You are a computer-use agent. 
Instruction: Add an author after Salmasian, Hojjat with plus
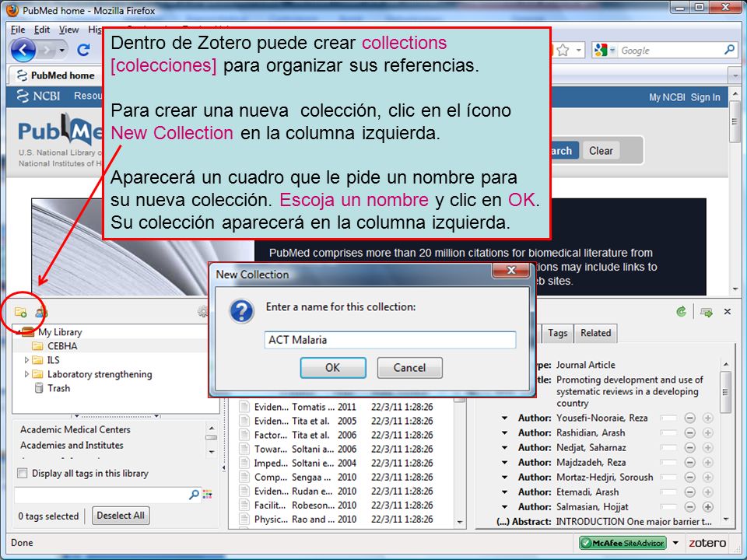click(x=708, y=507)
